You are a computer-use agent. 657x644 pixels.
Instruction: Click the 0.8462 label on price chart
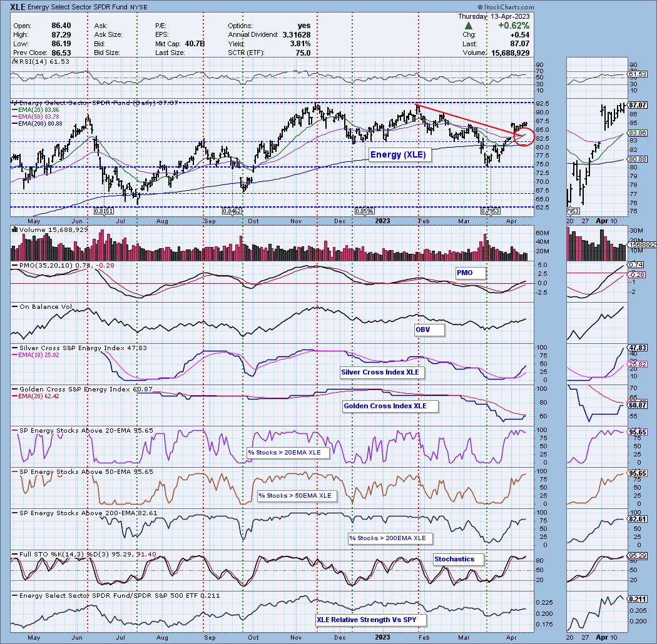(x=232, y=211)
